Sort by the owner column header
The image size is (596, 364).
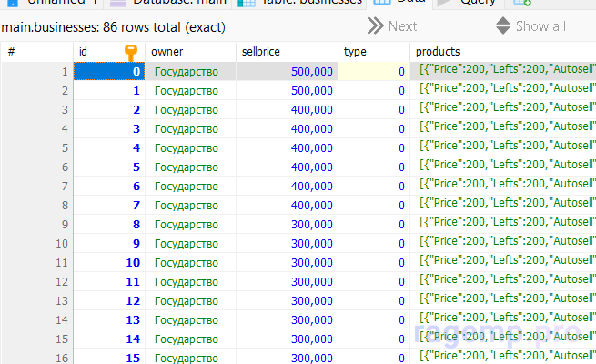[x=190, y=52]
